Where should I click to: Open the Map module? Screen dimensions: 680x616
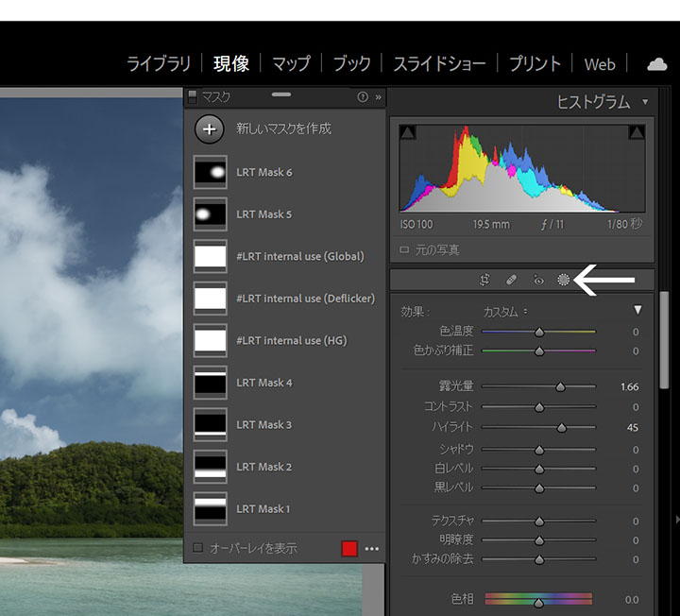point(291,63)
